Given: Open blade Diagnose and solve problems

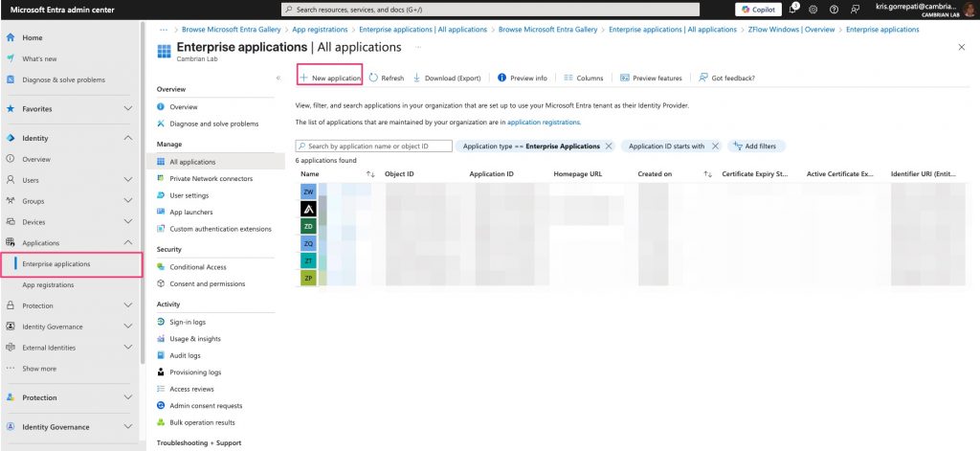Looking at the screenshot, I should click(x=212, y=124).
